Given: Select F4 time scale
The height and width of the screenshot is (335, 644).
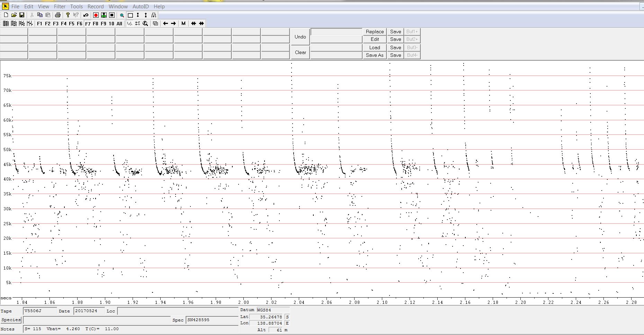Looking at the screenshot, I should (x=64, y=24).
